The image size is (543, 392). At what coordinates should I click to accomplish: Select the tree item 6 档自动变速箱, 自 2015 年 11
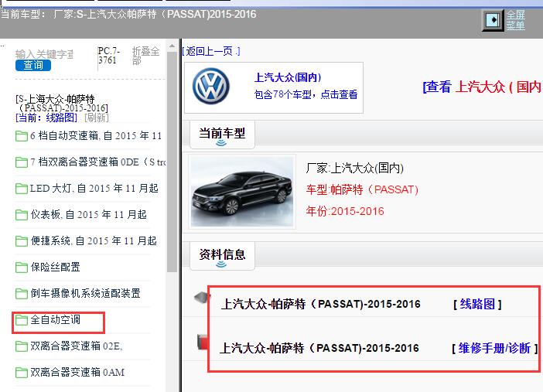pyautogui.click(x=96, y=136)
